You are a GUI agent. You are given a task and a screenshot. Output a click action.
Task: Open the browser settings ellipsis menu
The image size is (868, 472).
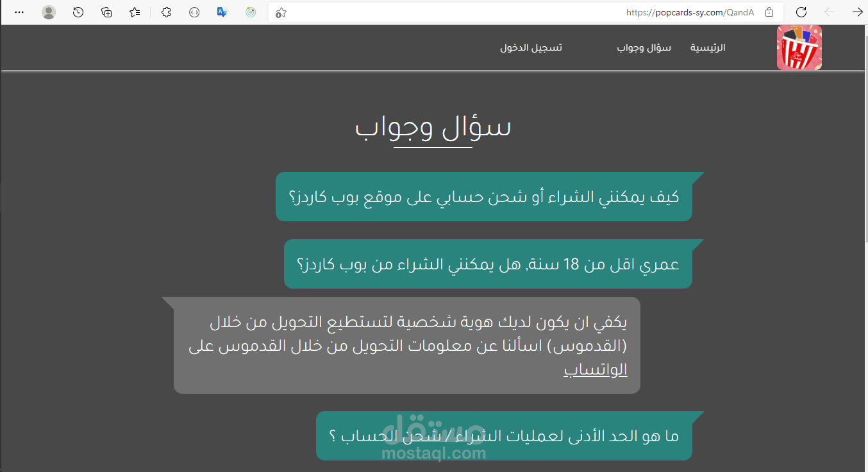coord(19,12)
